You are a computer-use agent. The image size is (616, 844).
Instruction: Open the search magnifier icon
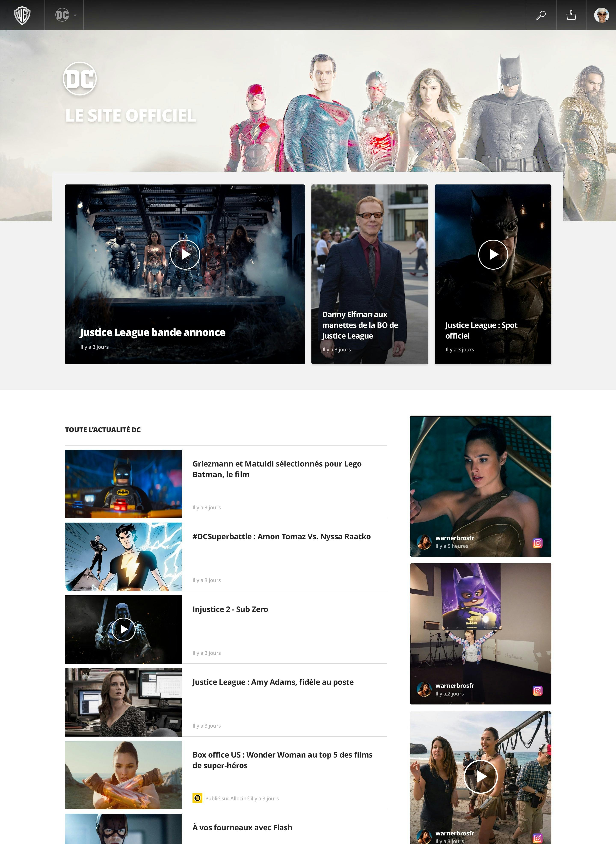click(x=541, y=15)
